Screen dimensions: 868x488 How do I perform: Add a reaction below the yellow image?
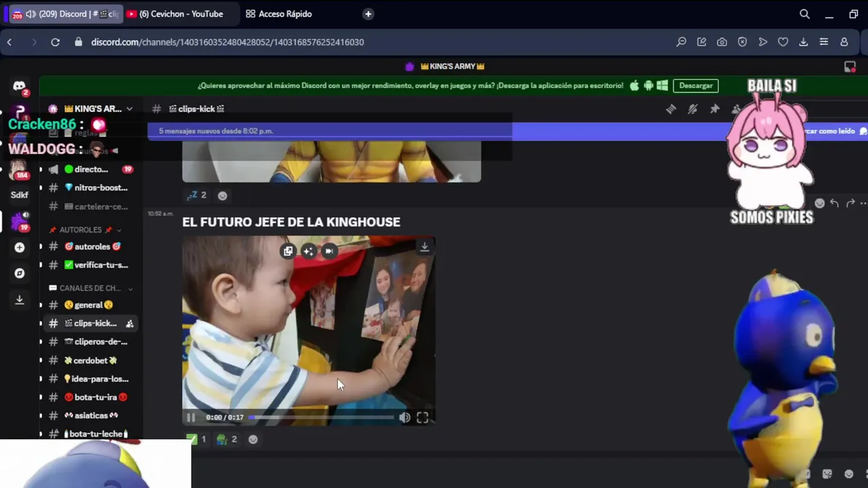[x=222, y=195]
